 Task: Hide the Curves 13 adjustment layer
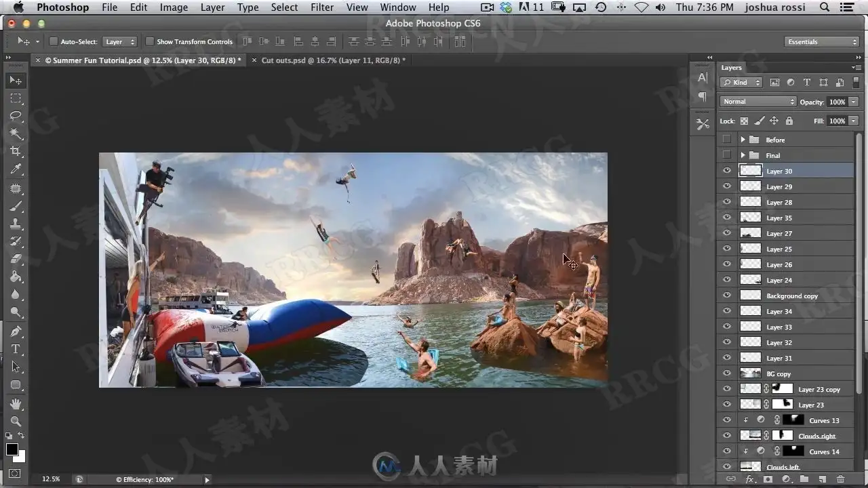pyautogui.click(x=727, y=420)
